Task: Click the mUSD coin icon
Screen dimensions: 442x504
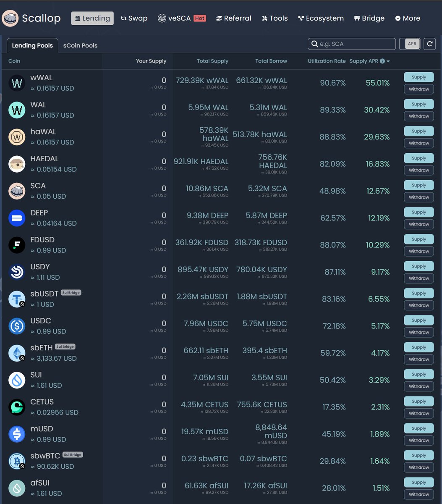Action: point(17,434)
